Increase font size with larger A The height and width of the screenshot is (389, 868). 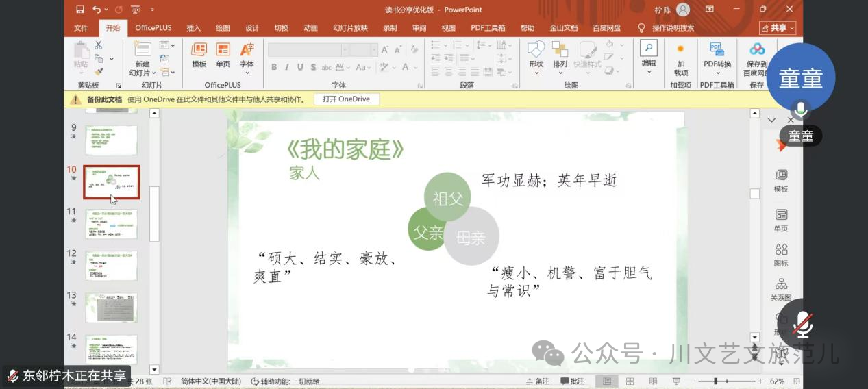click(386, 49)
